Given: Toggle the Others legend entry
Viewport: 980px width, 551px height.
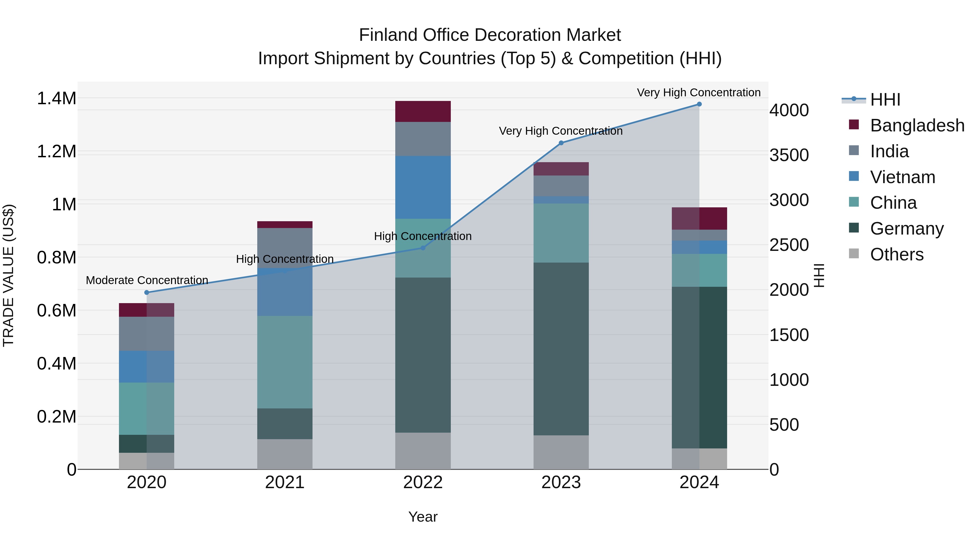Looking at the screenshot, I should coord(886,254).
